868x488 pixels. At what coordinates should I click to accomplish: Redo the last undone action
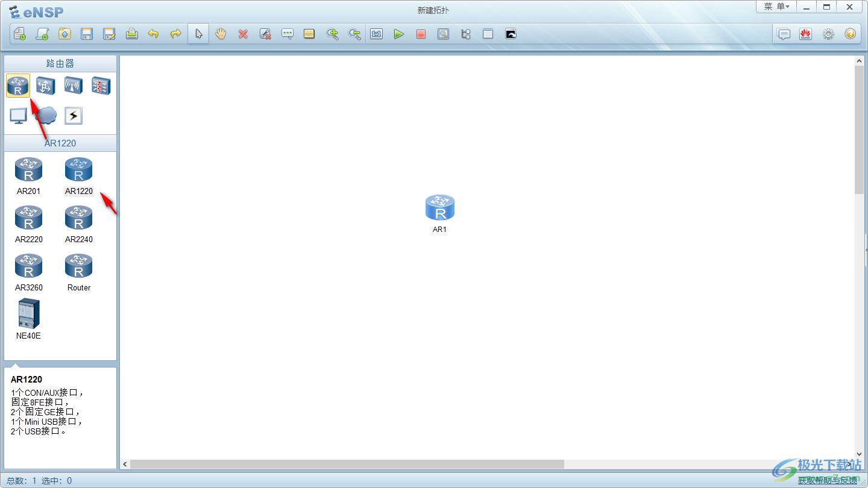click(x=176, y=34)
